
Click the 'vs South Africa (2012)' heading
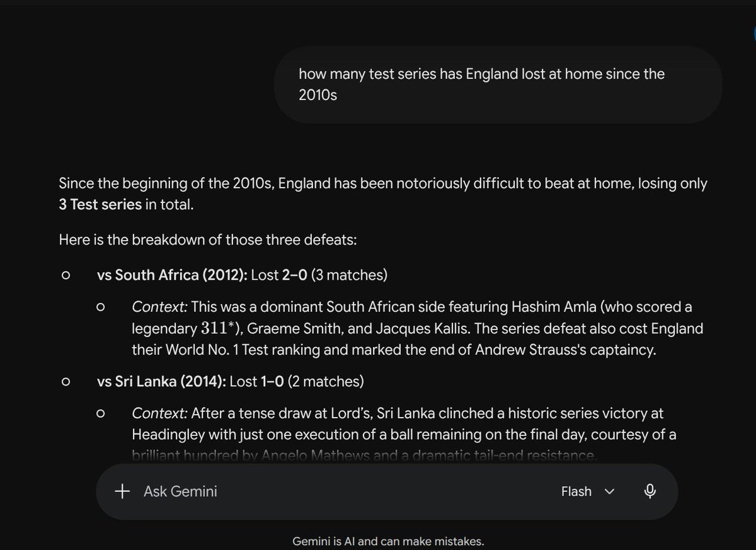(x=173, y=275)
